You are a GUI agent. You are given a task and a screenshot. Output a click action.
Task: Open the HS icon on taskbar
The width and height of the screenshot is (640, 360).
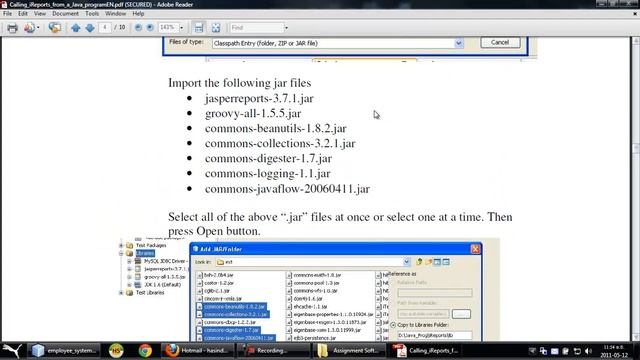coord(116,351)
